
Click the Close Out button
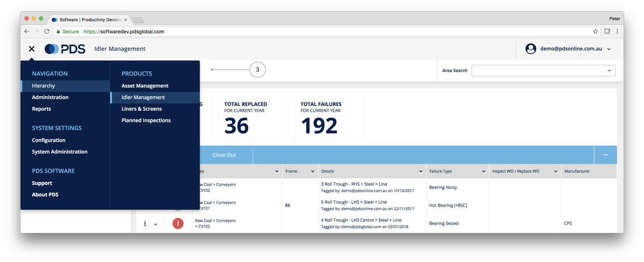pyautogui.click(x=224, y=155)
